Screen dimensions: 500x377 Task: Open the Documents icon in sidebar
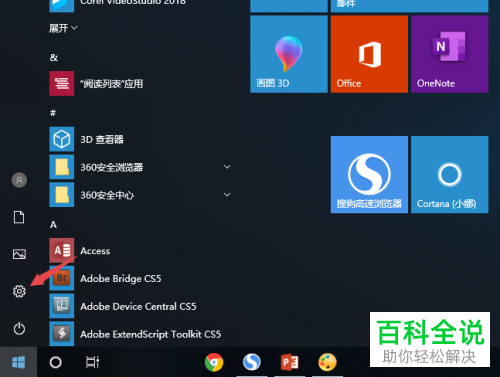[x=19, y=217]
